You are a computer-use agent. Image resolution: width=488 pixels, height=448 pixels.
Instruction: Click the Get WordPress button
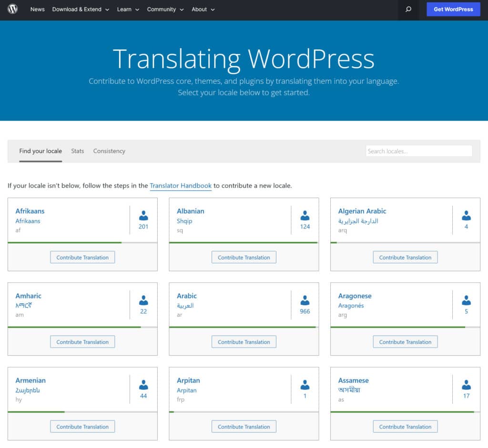tap(453, 9)
